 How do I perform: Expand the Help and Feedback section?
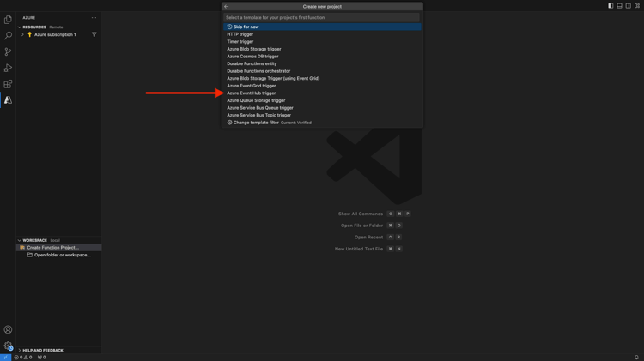(19, 351)
